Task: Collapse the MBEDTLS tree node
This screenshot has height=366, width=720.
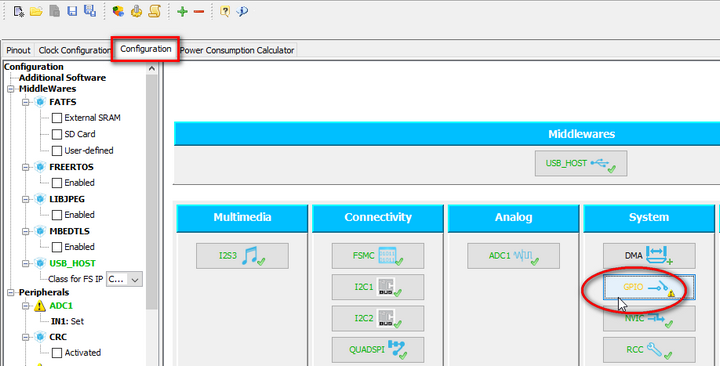Action: (26, 231)
